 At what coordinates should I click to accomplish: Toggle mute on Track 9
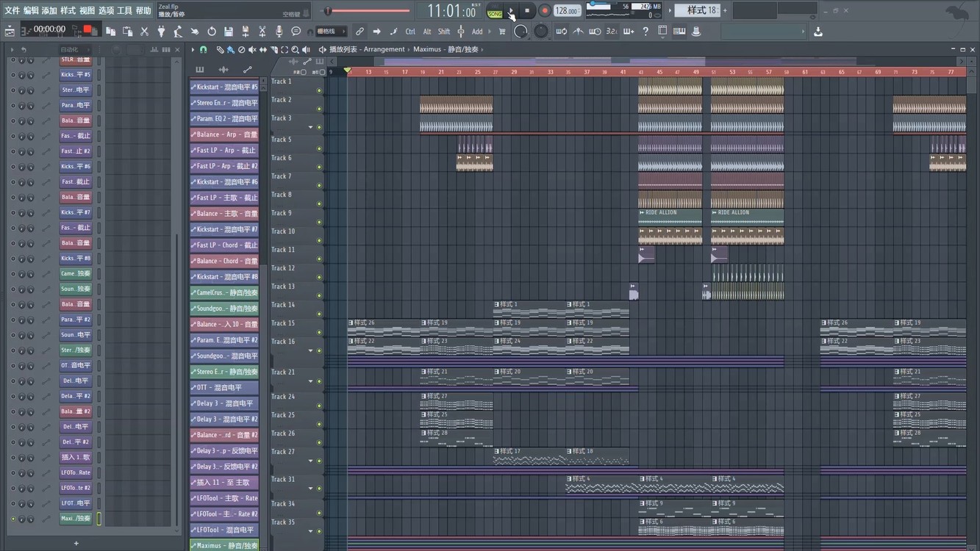[319, 222]
